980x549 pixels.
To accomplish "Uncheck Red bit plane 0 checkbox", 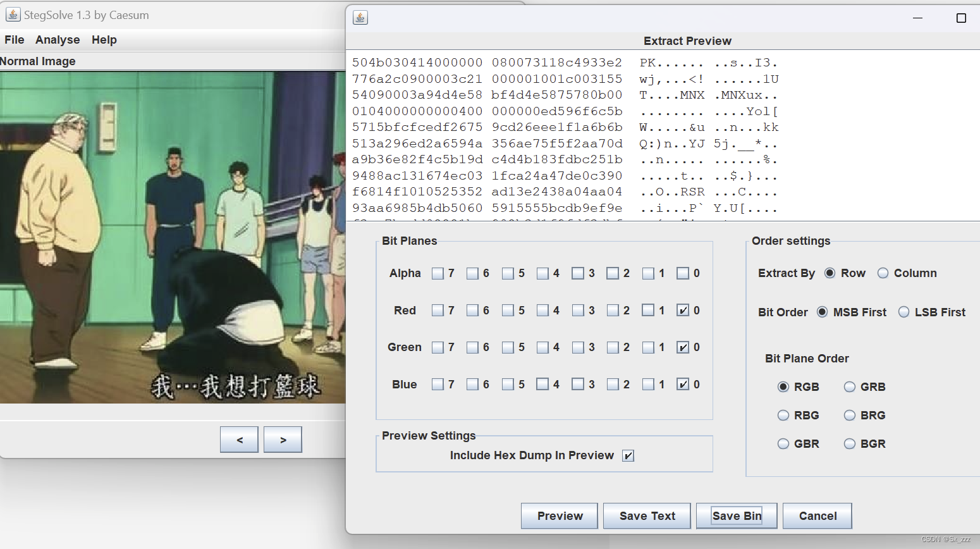I will (683, 310).
